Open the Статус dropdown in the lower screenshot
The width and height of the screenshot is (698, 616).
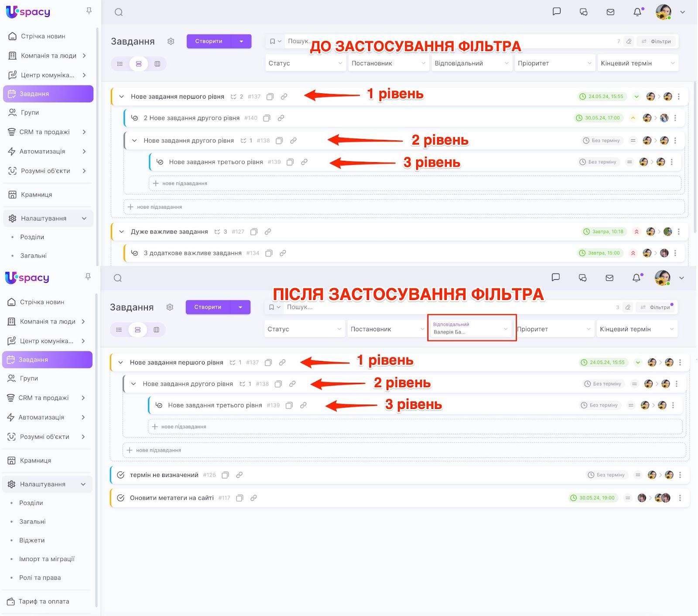(x=304, y=329)
